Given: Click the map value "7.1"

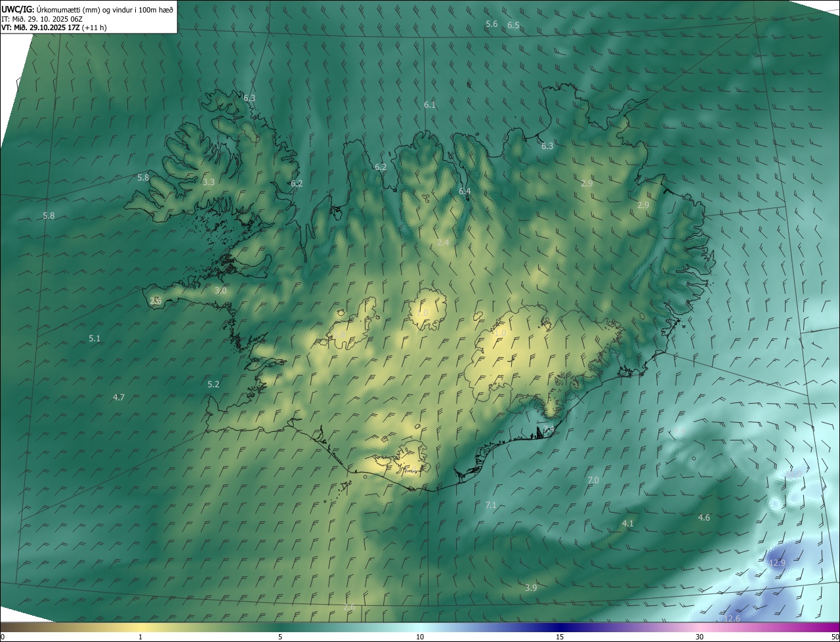Looking at the screenshot, I should 491,505.
